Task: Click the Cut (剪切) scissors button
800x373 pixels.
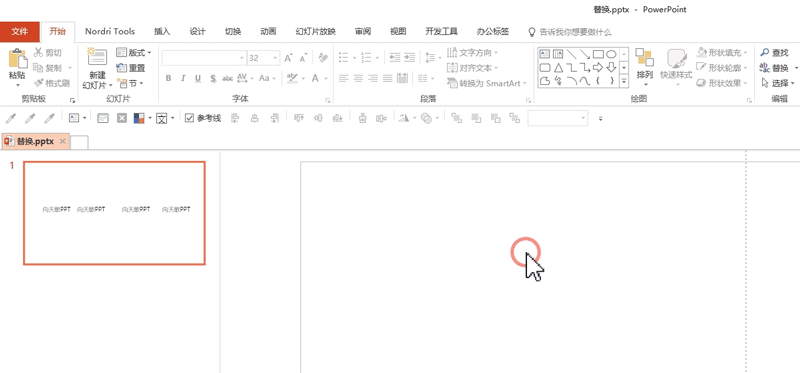Action: coord(48,53)
